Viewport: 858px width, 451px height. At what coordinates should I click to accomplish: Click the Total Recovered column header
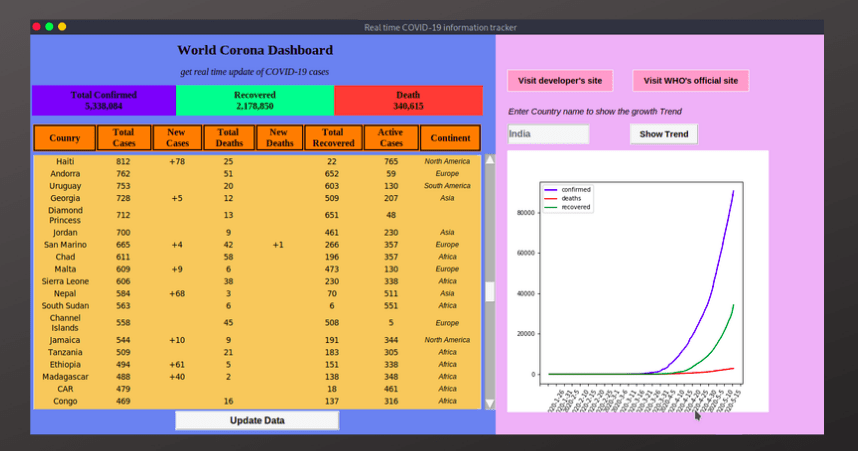[x=333, y=138]
